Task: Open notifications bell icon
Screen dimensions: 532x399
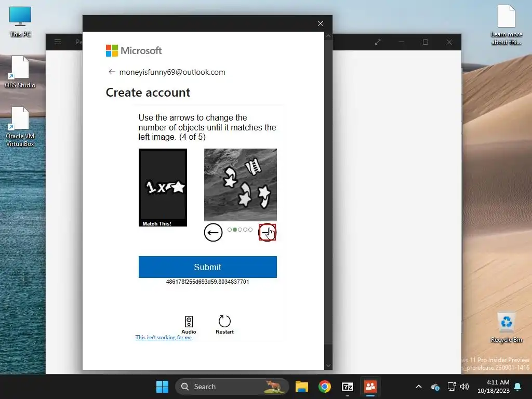Action: 518,387
